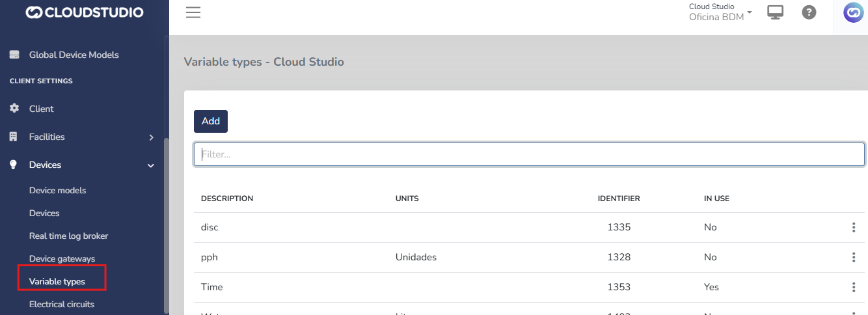
Task: Open the user profile avatar icon
Action: click(853, 12)
